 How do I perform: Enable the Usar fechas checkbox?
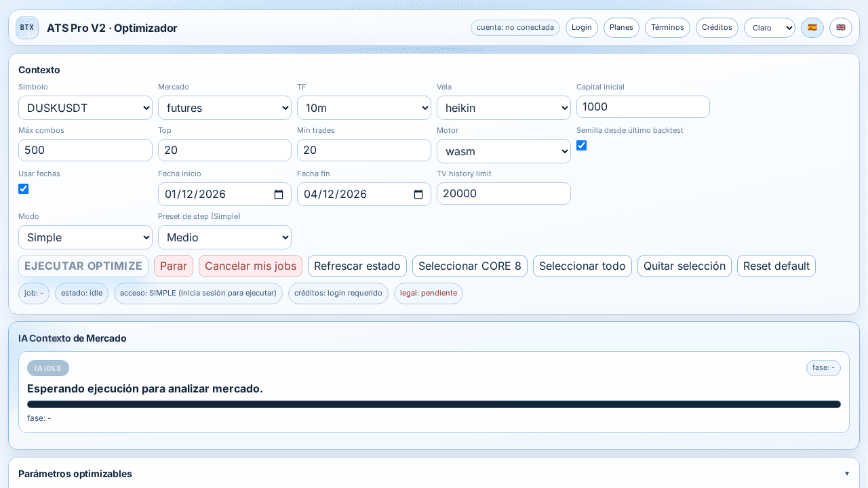click(x=24, y=188)
